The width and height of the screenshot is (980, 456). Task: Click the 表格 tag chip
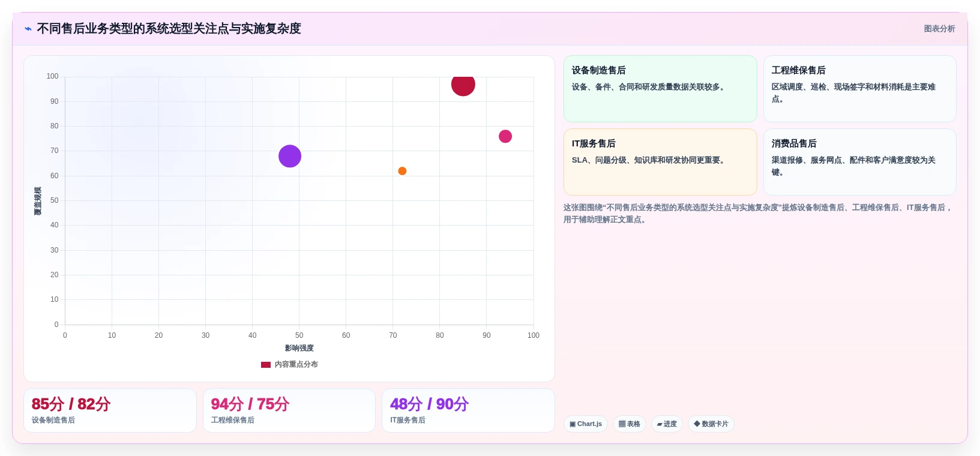(x=630, y=424)
